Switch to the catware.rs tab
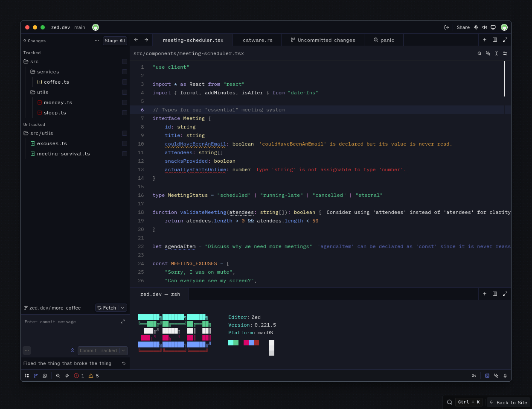Screen dimensions: 532x409 (257, 40)
